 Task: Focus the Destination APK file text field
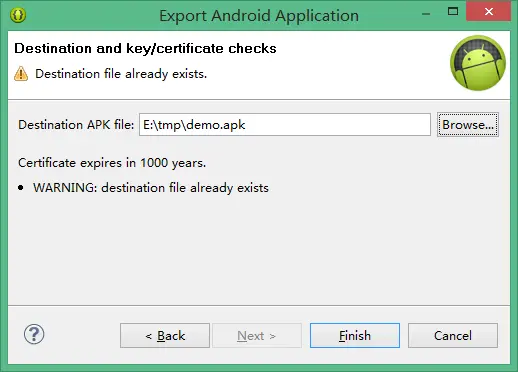click(285, 125)
